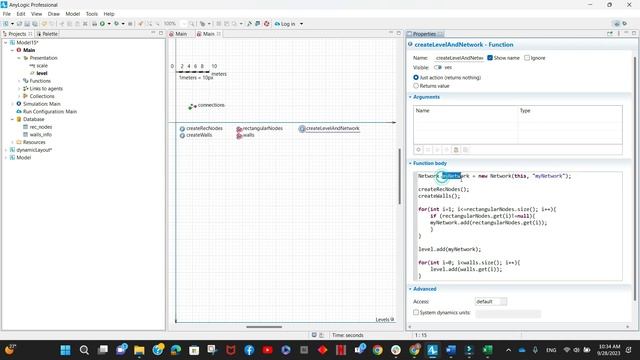Select rec_nodes database table
The height and width of the screenshot is (360, 640).
pyautogui.click(x=41, y=127)
